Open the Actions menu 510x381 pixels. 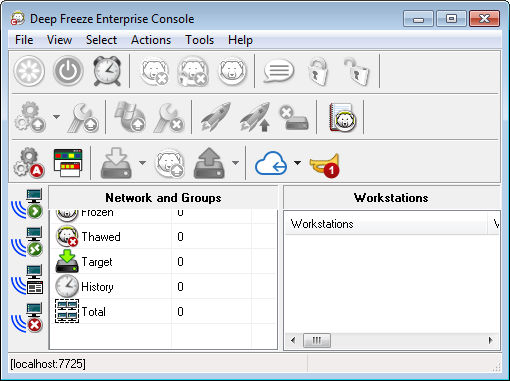click(151, 40)
